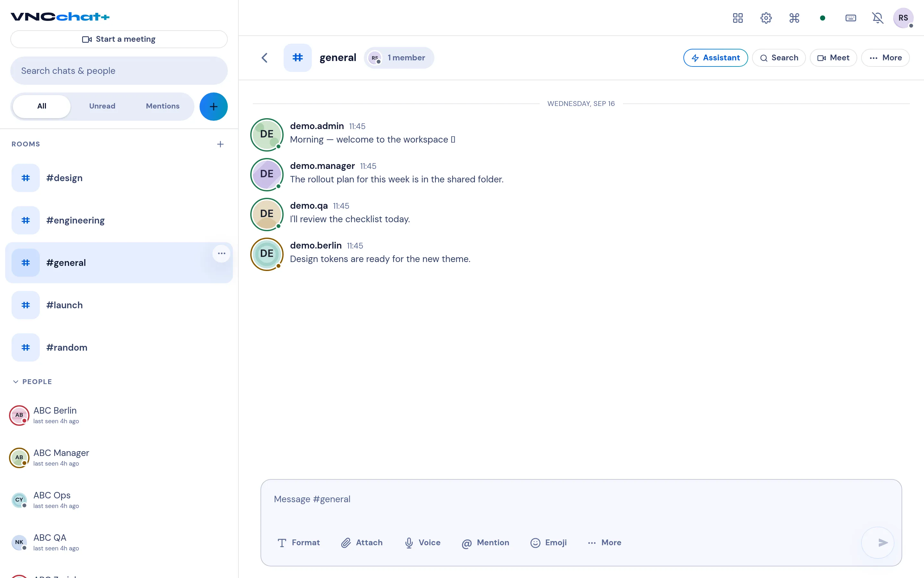Switch to the Unread filter tab
The width and height of the screenshot is (924, 578).
tap(102, 106)
